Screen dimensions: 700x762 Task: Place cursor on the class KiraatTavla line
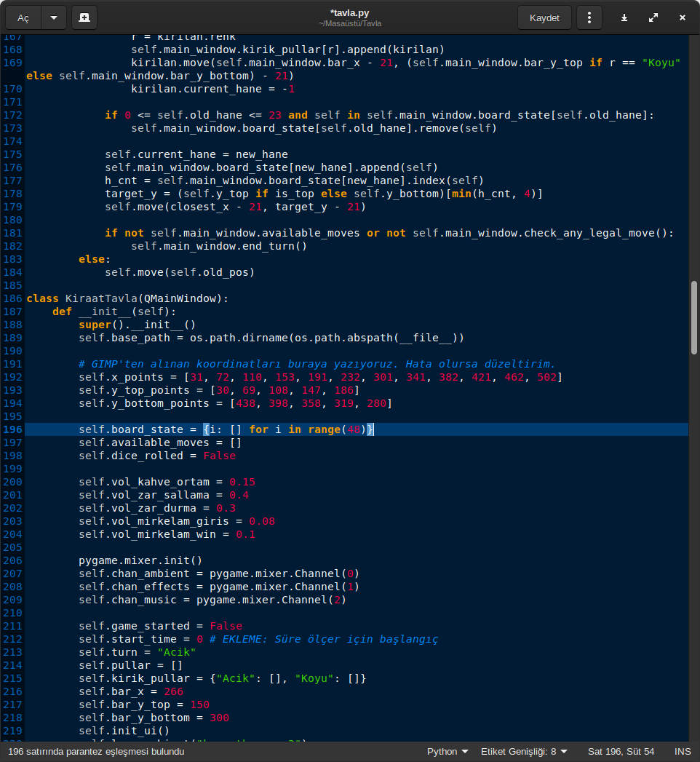127,298
